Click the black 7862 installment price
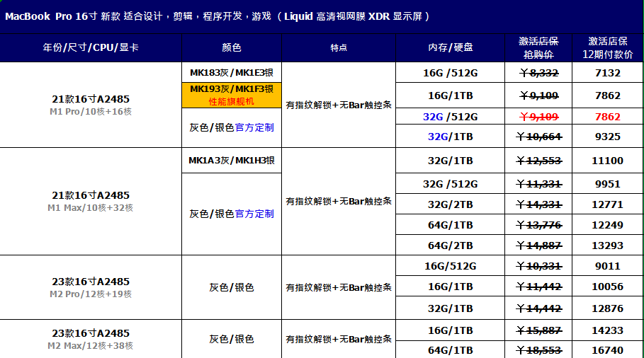The width and height of the screenshot is (644, 358). 608,96
